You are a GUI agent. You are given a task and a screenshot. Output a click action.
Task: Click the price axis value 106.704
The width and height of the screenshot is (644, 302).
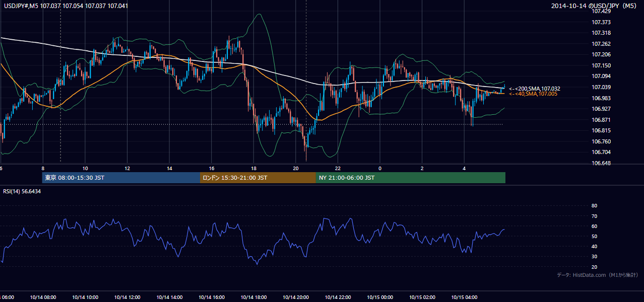click(x=601, y=152)
